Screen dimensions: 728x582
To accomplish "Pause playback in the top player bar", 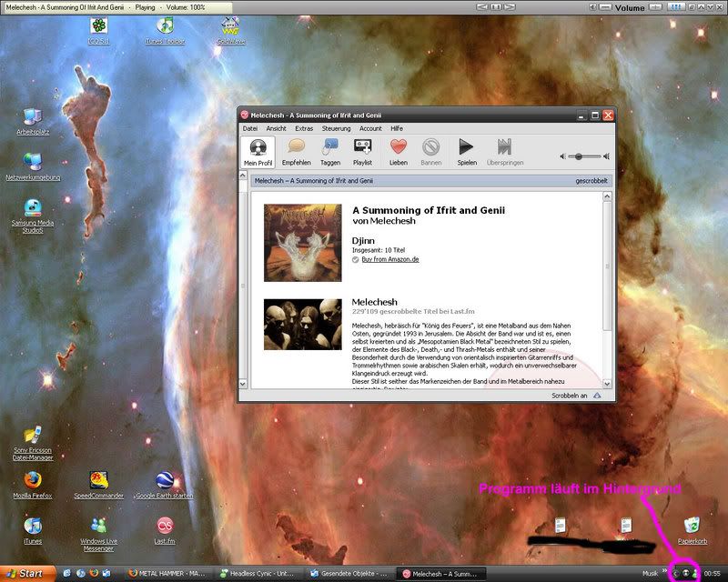I will [496, 7].
